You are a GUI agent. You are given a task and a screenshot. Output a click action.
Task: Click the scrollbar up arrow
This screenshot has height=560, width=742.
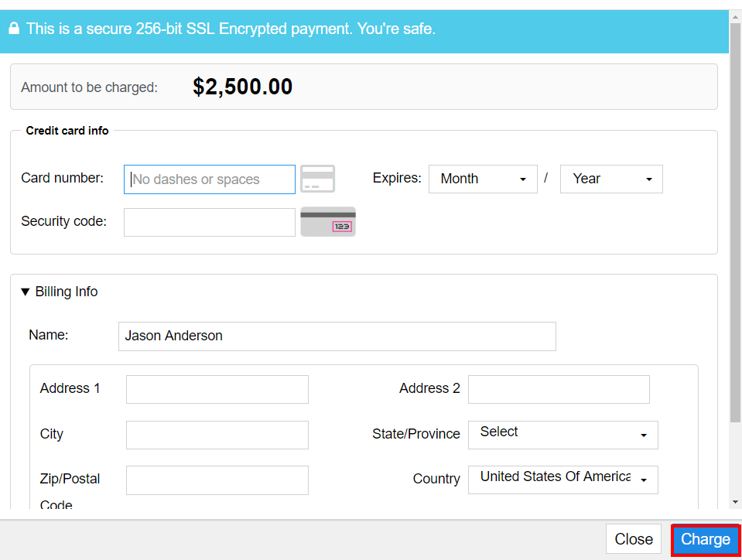pyautogui.click(x=735, y=16)
